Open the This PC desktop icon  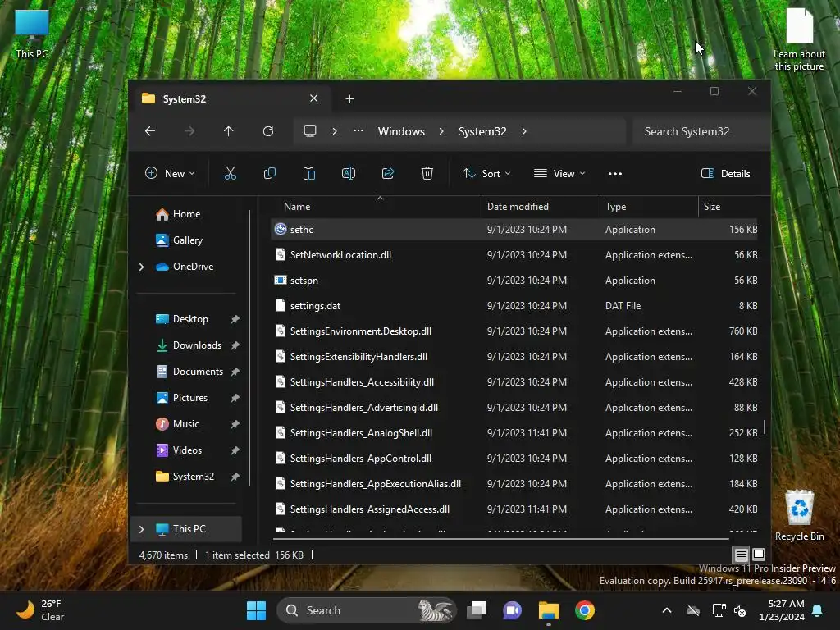32,33
